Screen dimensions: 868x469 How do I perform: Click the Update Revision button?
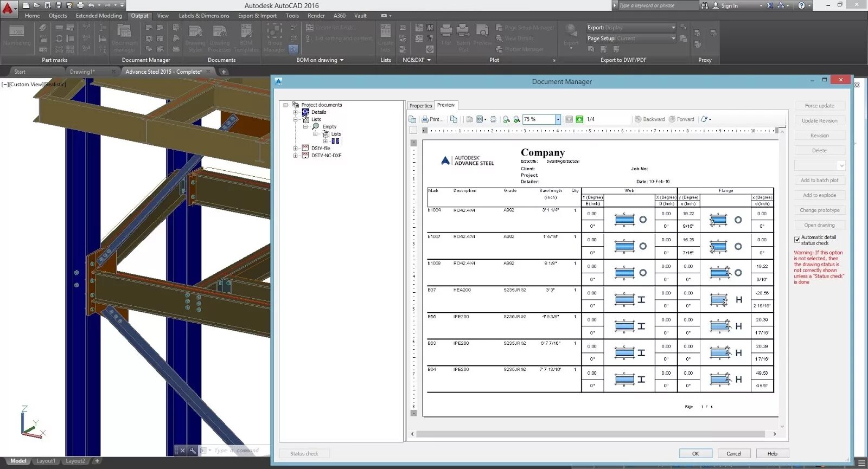[x=820, y=121]
